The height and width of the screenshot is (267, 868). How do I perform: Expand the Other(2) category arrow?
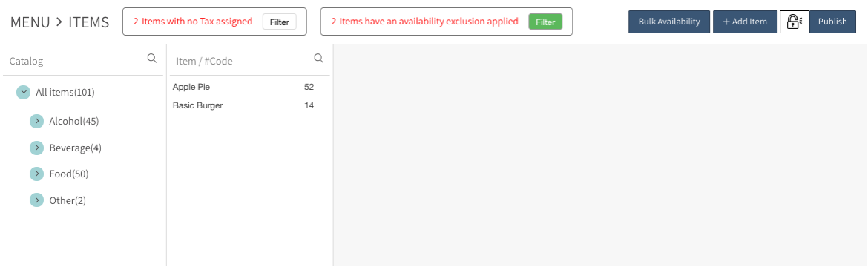[x=36, y=200]
